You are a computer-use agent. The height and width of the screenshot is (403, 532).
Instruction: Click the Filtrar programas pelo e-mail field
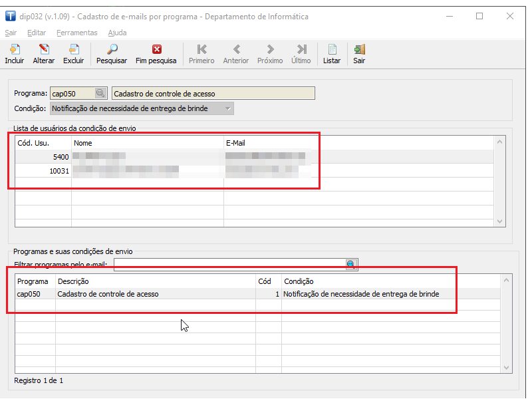click(x=229, y=265)
